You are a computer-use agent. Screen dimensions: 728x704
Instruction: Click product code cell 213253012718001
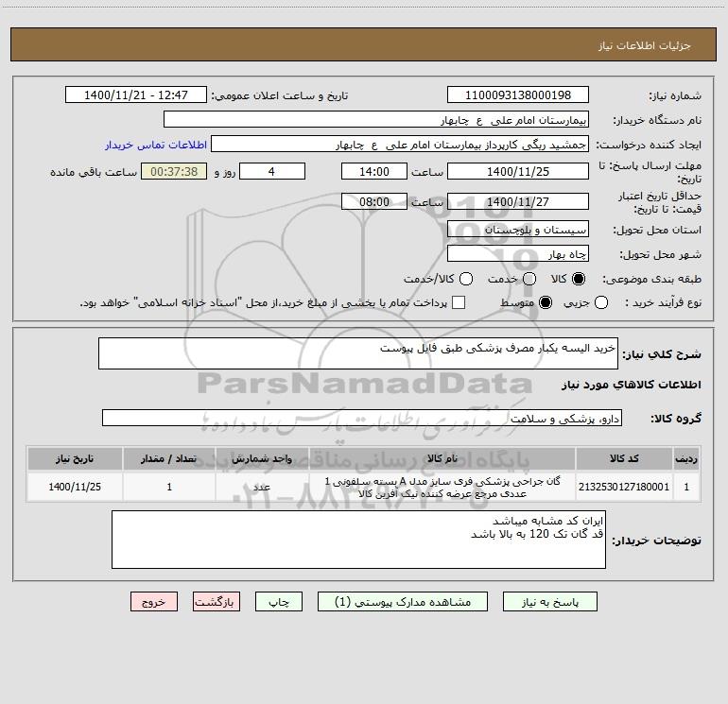click(624, 487)
